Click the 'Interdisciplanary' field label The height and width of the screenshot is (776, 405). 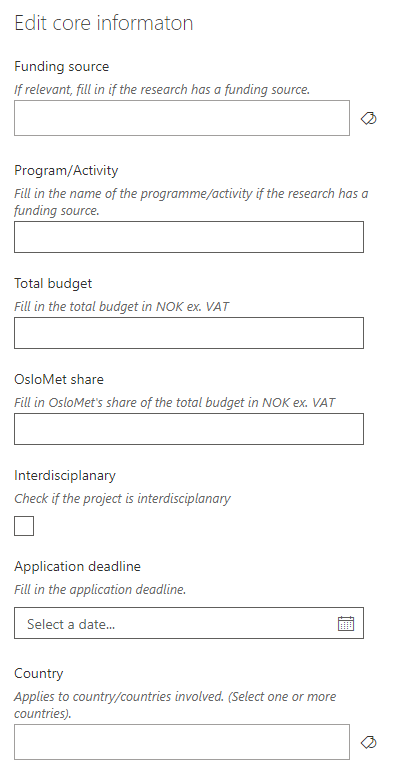[x=65, y=476]
